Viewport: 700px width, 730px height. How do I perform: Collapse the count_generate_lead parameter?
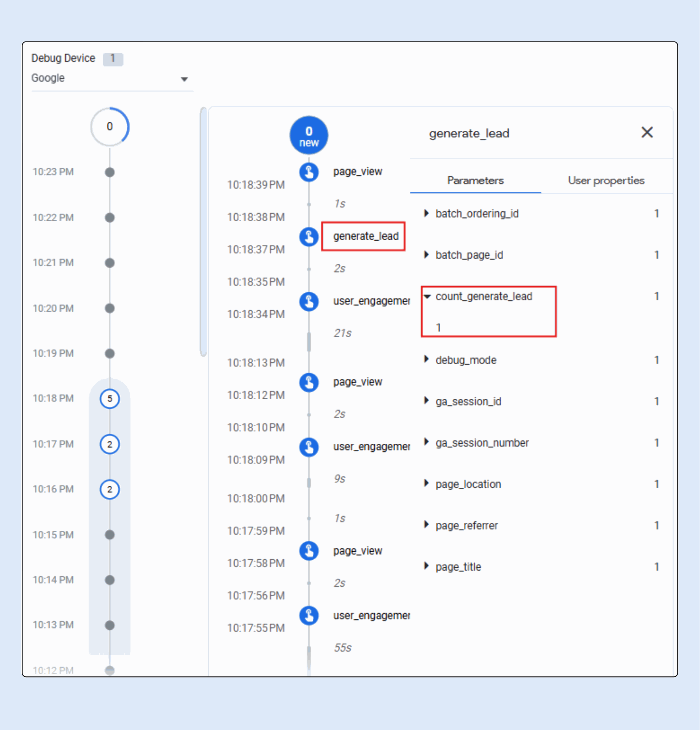pyautogui.click(x=427, y=297)
